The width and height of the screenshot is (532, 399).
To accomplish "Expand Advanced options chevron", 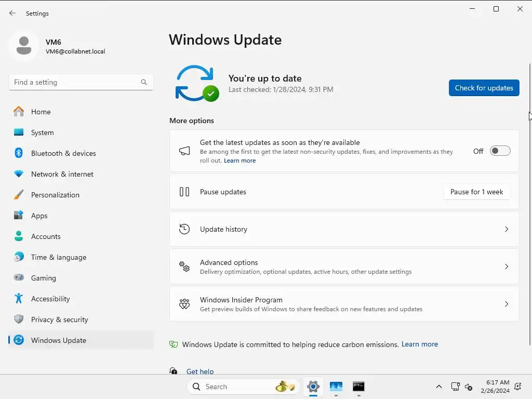I will (506, 267).
